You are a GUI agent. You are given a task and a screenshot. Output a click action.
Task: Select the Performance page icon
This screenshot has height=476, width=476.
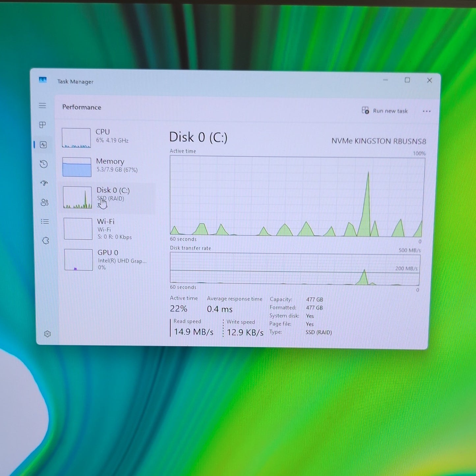(x=43, y=145)
